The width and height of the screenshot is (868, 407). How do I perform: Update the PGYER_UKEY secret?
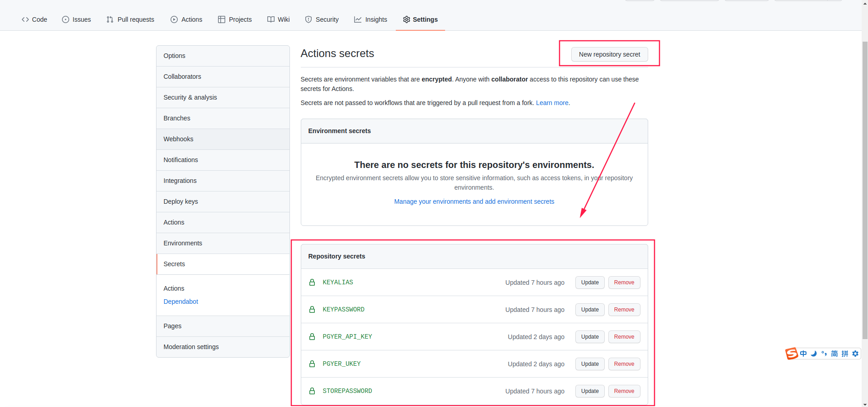click(x=590, y=364)
